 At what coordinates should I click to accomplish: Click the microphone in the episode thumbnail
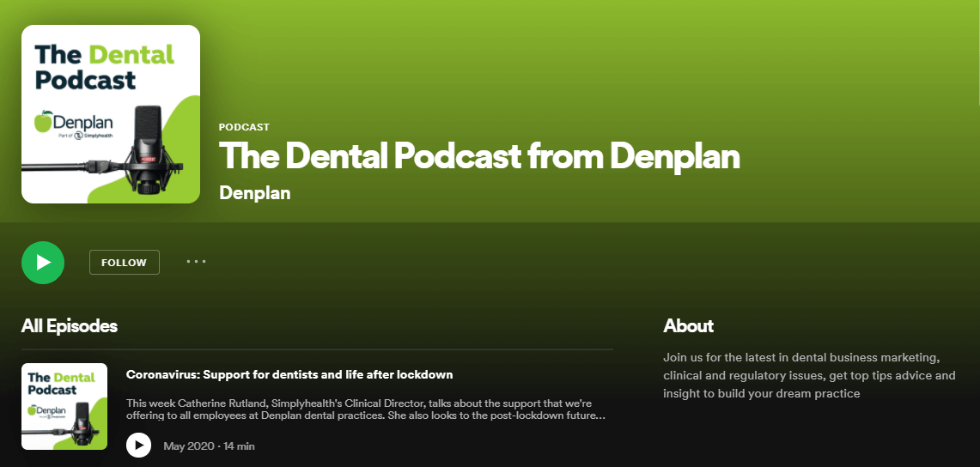82,425
